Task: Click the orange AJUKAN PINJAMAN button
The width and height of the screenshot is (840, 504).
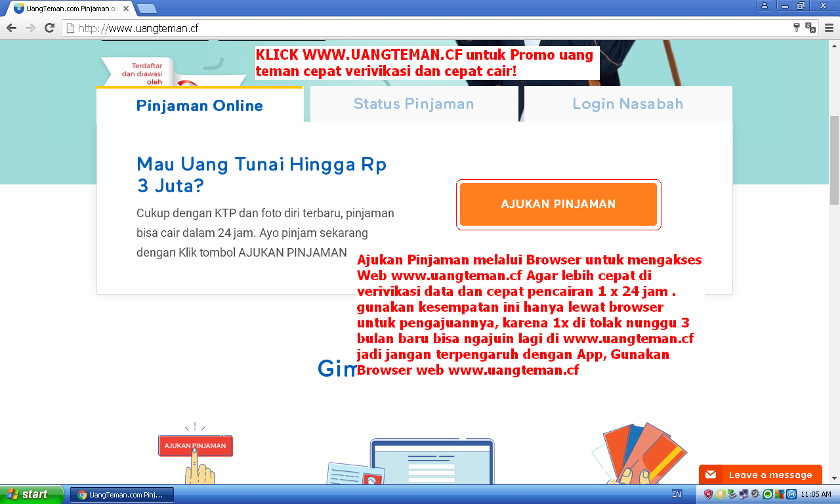Action: tap(558, 204)
